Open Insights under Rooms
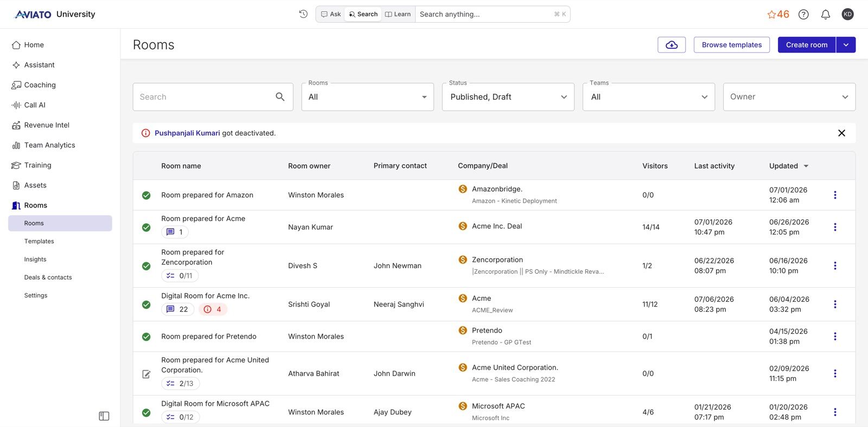This screenshot has height=427, width=868. click(35, 260)
